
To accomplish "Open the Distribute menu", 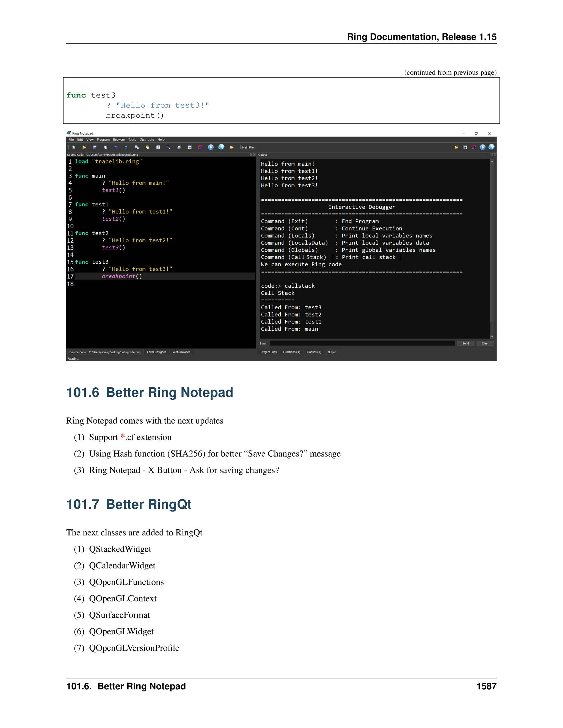I will [147, 140].
